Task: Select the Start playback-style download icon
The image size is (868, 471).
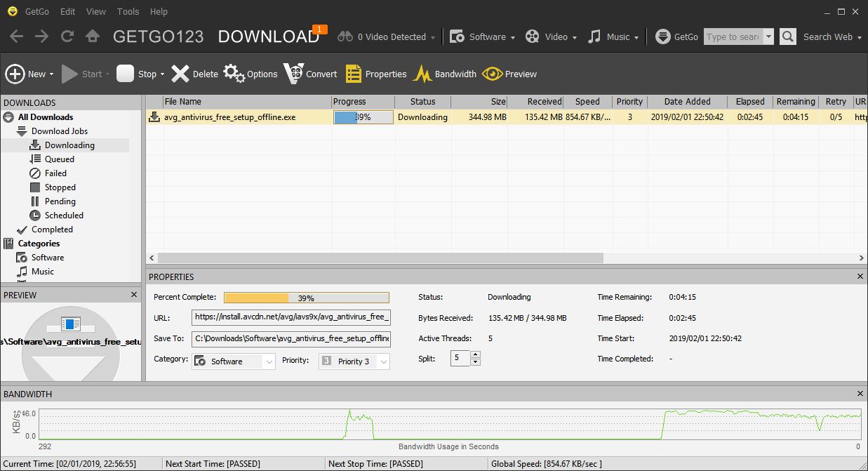Action: (x=69, y=73)
